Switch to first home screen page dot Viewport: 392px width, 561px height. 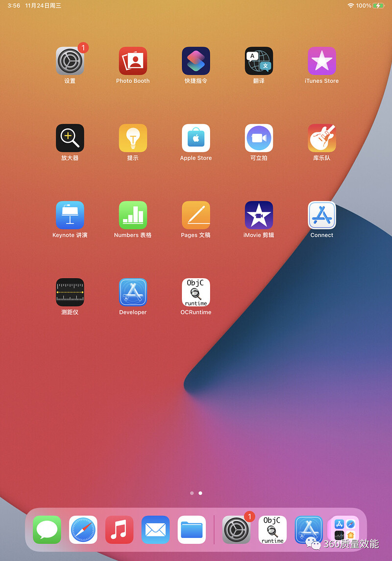[192, 493]
